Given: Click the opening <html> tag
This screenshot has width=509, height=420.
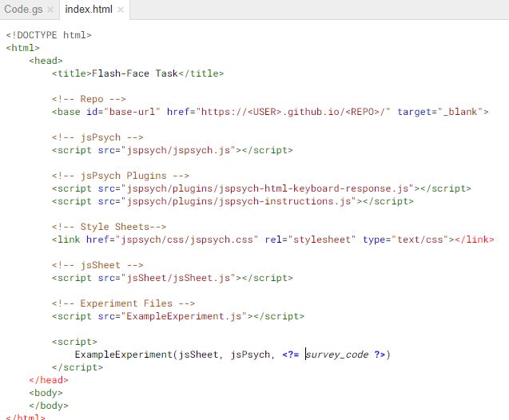Looking at the screenshot, I should coord(22,48).
